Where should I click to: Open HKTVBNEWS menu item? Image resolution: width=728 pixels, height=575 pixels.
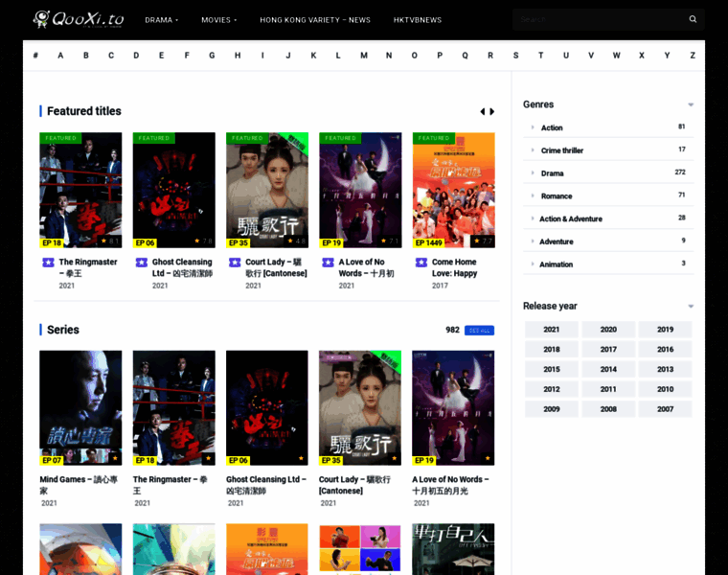pos(418,20)
